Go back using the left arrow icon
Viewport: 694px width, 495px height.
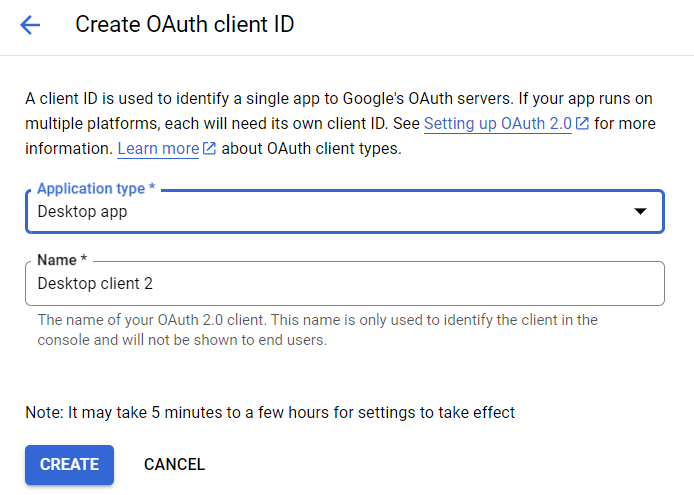pyautogui.click(x=30, y=25)
